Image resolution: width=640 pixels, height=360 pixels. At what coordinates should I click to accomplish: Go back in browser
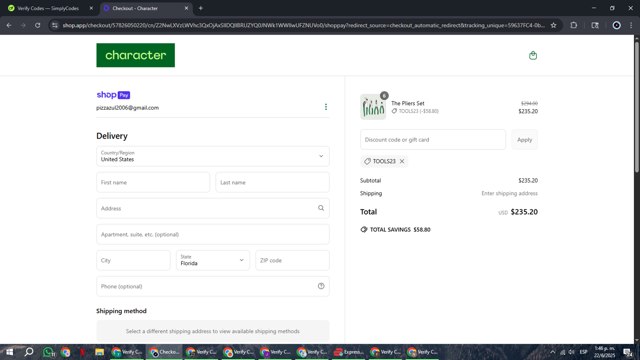tap(9, 25)
